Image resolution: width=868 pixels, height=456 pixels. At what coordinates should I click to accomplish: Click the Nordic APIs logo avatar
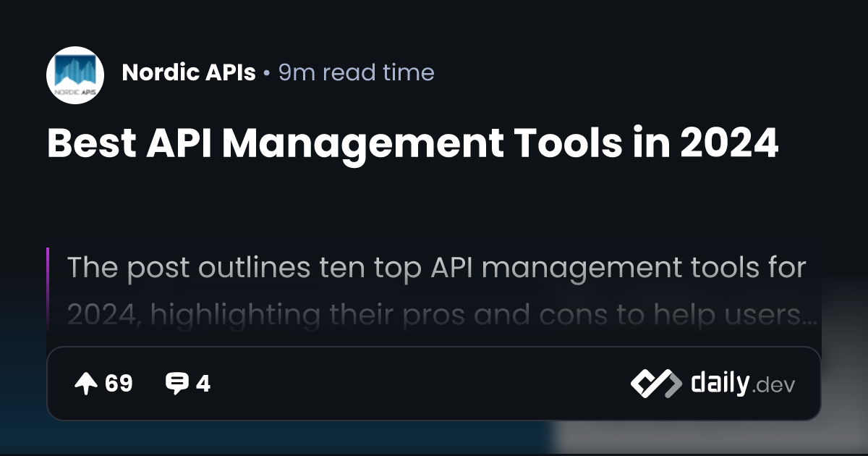pyautogui.click(x=75, y=75)
